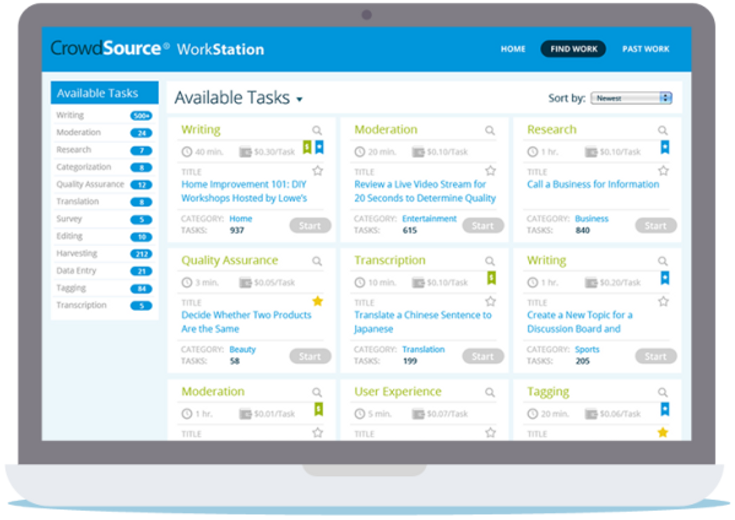
Task: Click the green bookmark on the Home Improvement card
Action: (307, 147)
